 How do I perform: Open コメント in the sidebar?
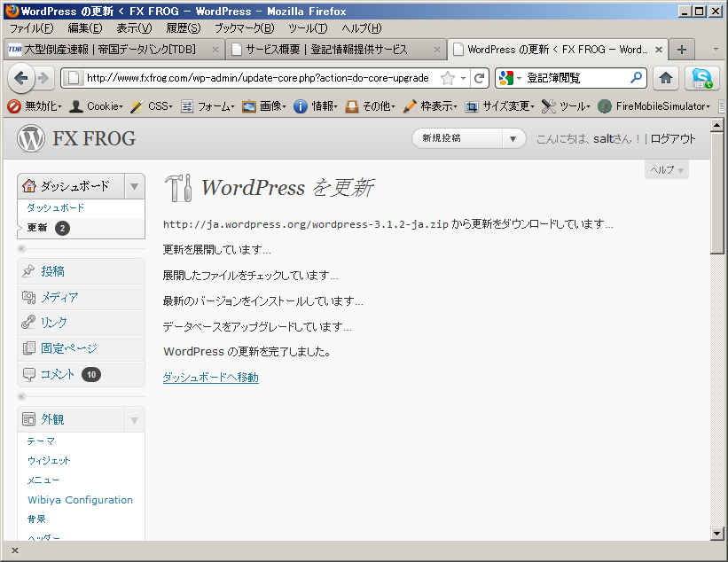coord(58,374)
